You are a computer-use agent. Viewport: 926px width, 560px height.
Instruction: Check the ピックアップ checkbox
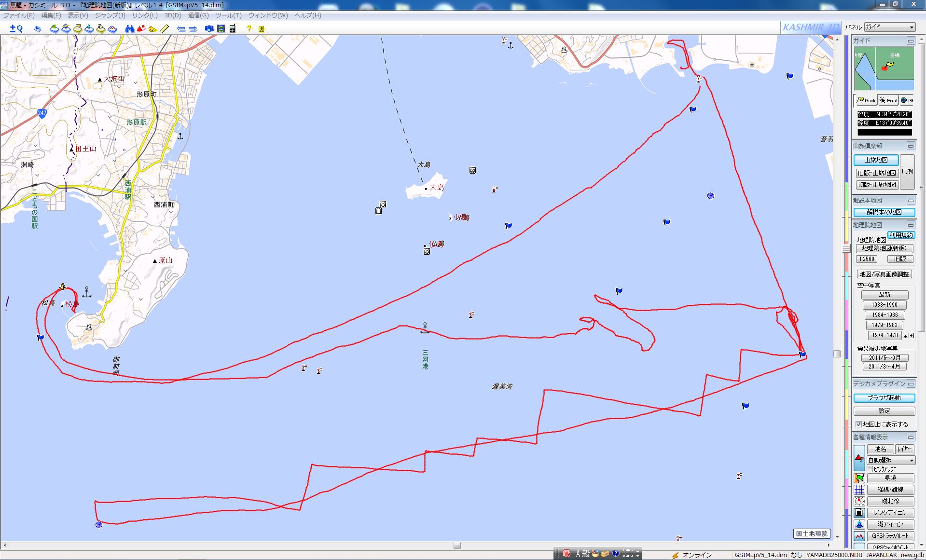[x=870, y=469]
